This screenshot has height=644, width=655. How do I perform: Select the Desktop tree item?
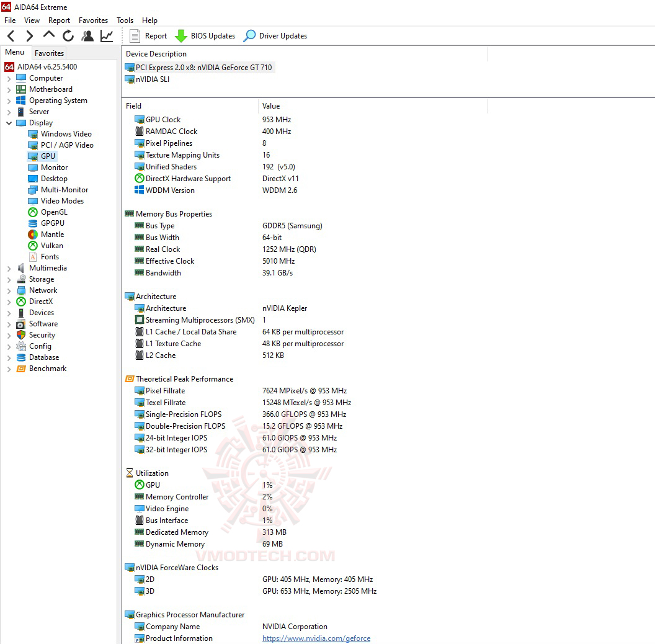(48, 179)
